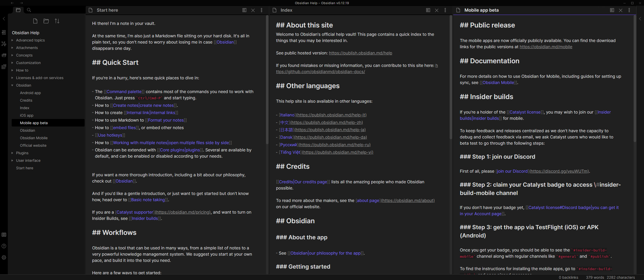Follow the Catalyst license link
Screen dimensions: 644x280
[x=525, y=112]
